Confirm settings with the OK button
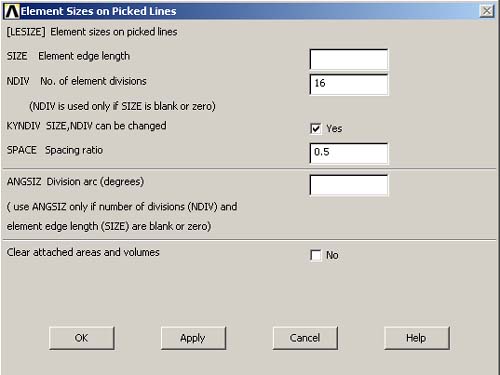This screenshot has width=500, height=375. 82,338
